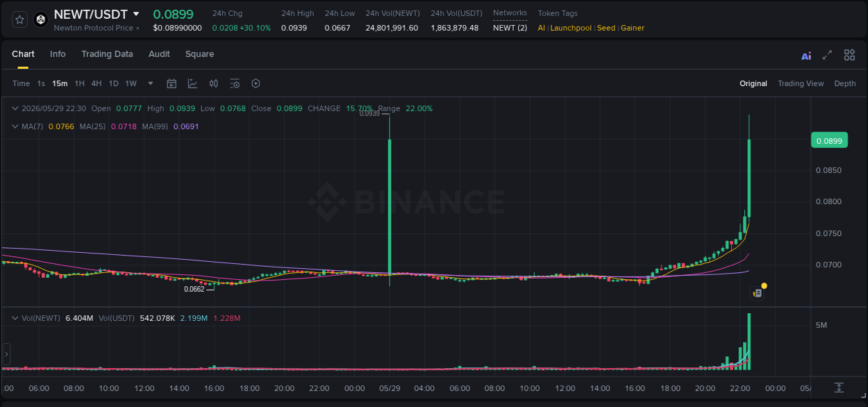Open the candlestick chart style icon
868x407 pixels.
click(x=214, y=83)
